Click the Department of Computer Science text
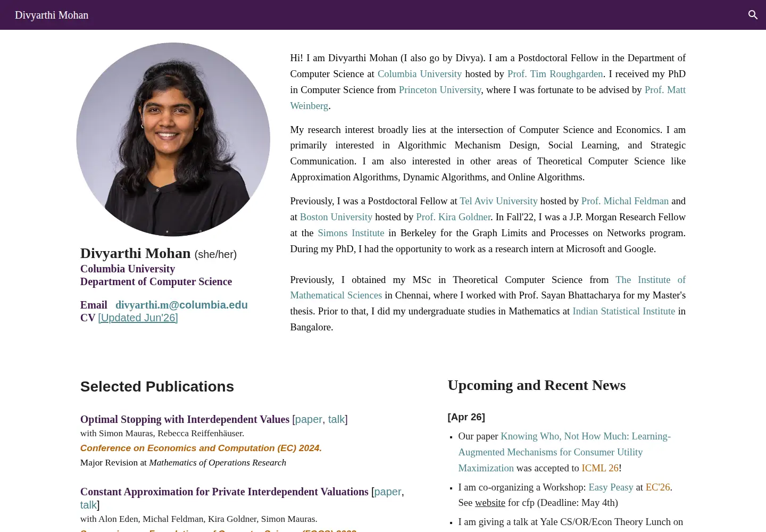 click(156, 281)
